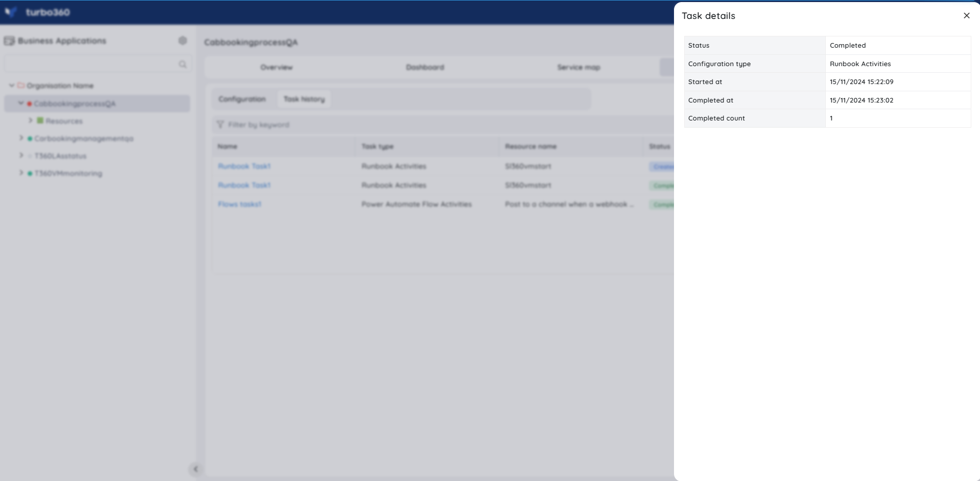Viewport: 980px width, 481px height.
Task: Expand the T360LAsstatus node
Action: tap(21, 155)
